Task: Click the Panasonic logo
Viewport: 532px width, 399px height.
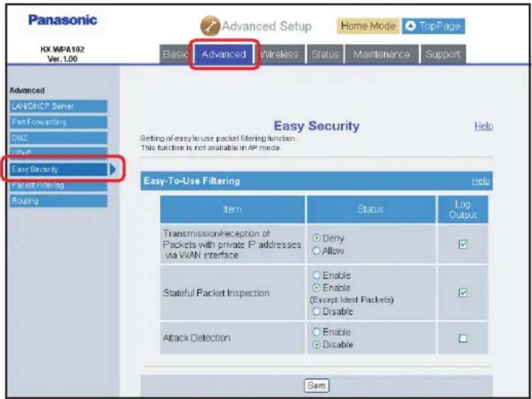Action: point(63,20)
